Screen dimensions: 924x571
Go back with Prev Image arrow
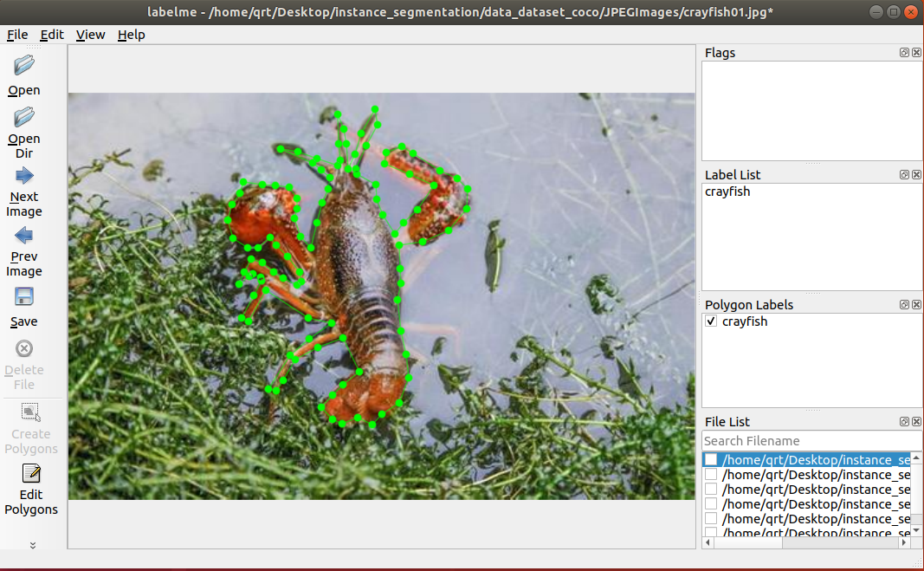point(24,236)
